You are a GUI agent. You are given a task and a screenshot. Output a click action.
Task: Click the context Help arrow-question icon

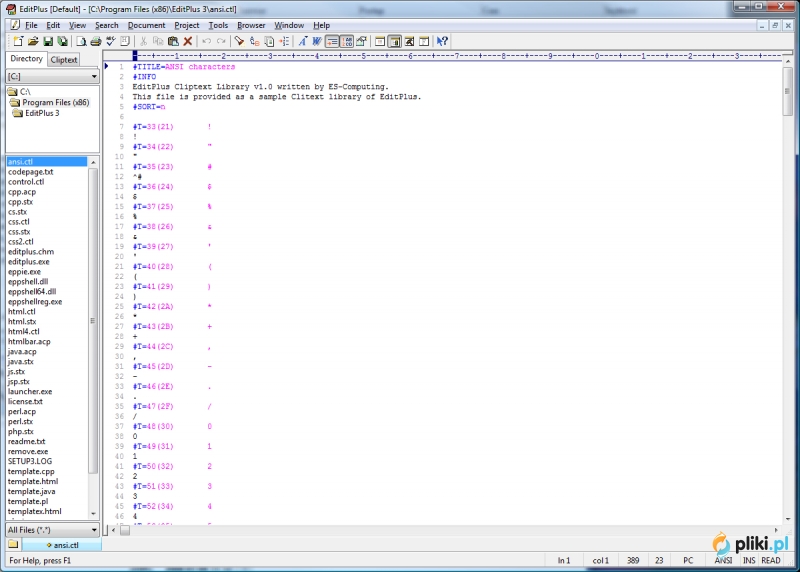(442, 41)
